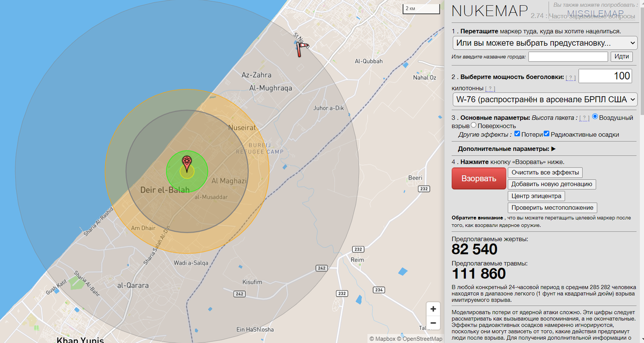
Task: Click route 234 road shield
Action: 379,290
